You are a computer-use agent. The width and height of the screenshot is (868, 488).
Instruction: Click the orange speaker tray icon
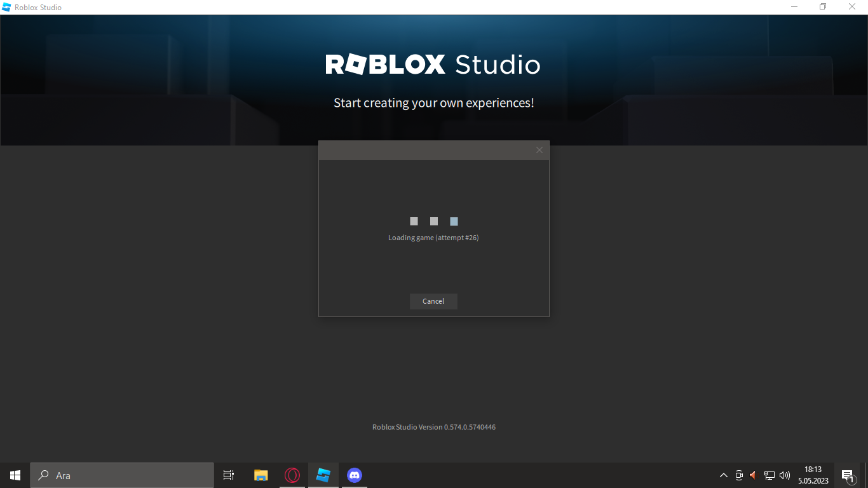point(753,475)
